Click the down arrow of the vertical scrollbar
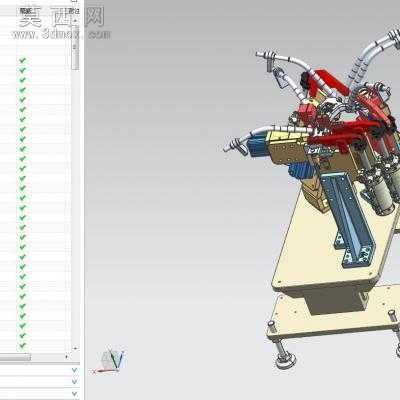The width and height of the screenshot is (400, 400). click(75, 349)
